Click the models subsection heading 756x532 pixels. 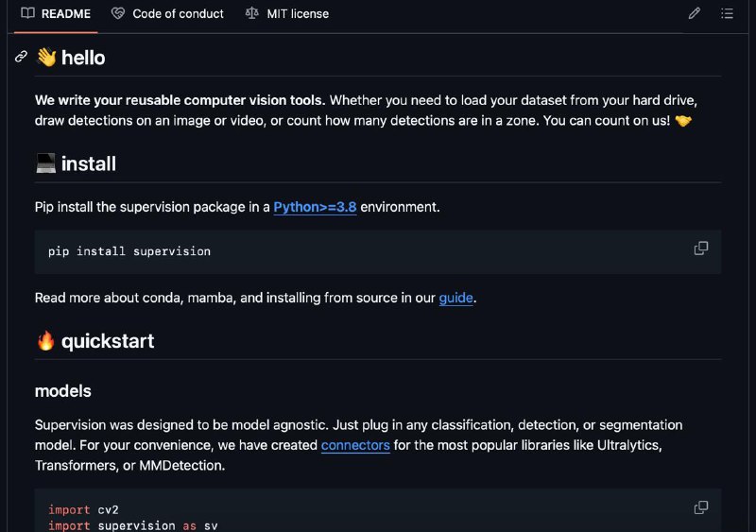(62, 391)
